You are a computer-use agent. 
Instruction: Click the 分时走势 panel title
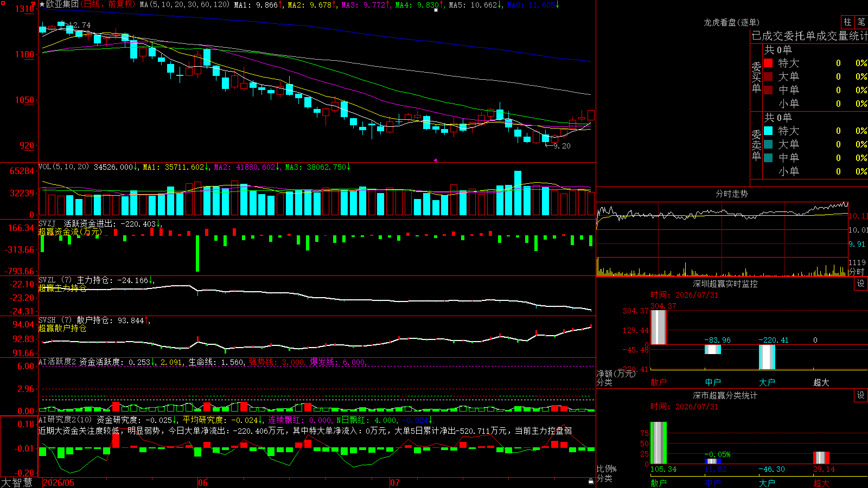click(731, 194)
